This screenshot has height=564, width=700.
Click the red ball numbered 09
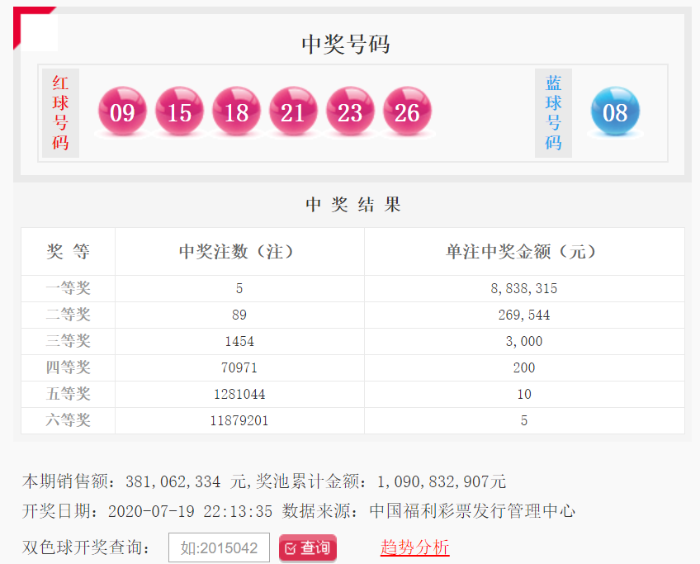[x=122, y=112]
